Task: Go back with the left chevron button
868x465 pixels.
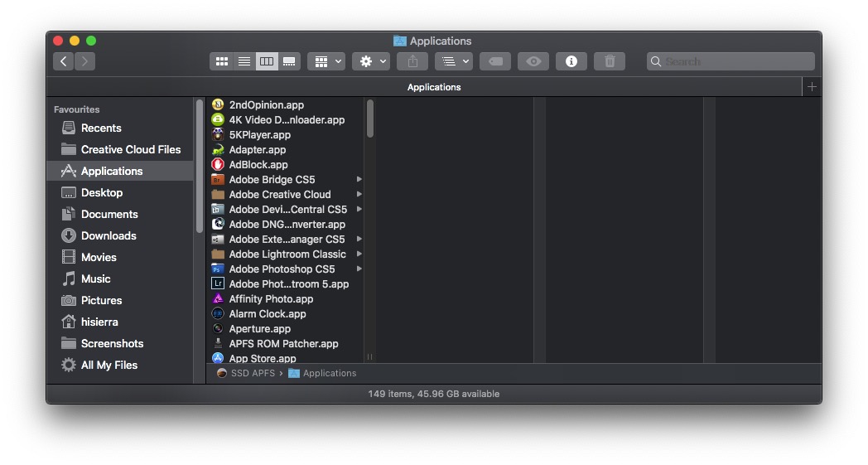Action: coord(64,61)
